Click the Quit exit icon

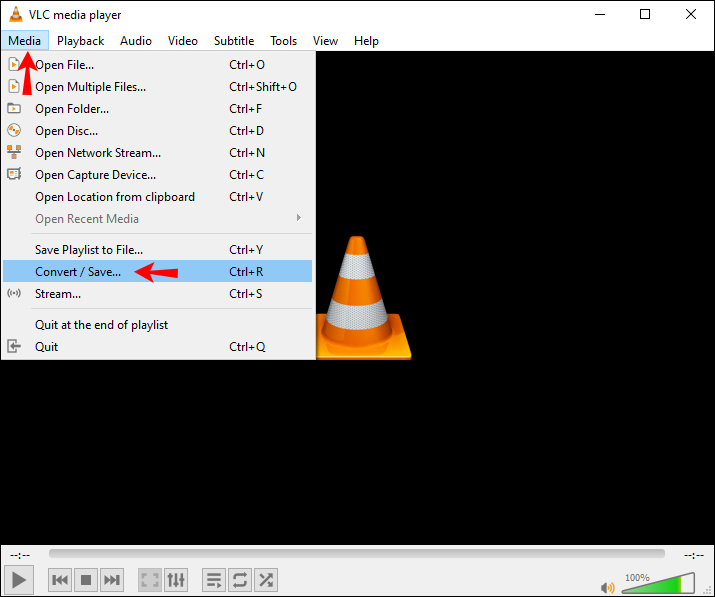14,346
